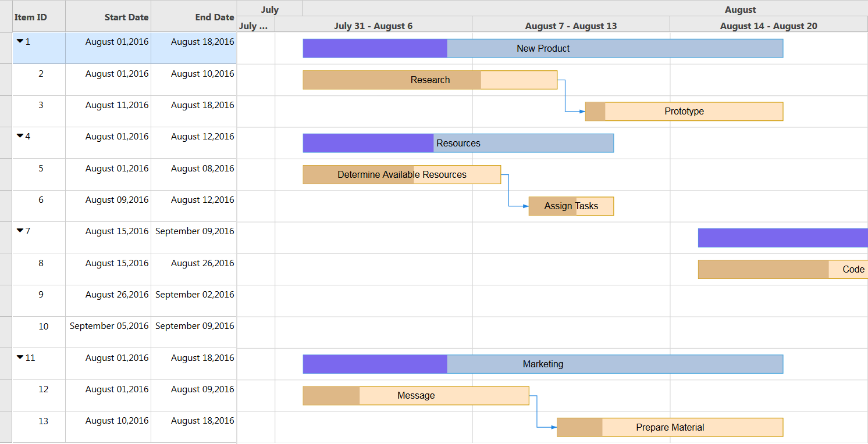The height and width of the screenshot is (444, 868).
Task: Click the August month header
Action: [x=585, y=8]
